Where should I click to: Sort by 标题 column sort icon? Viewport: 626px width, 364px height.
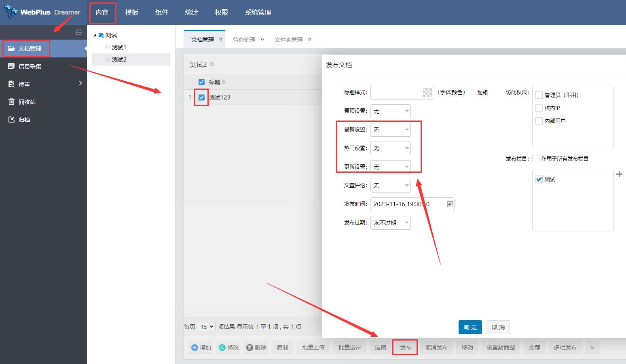224,82
